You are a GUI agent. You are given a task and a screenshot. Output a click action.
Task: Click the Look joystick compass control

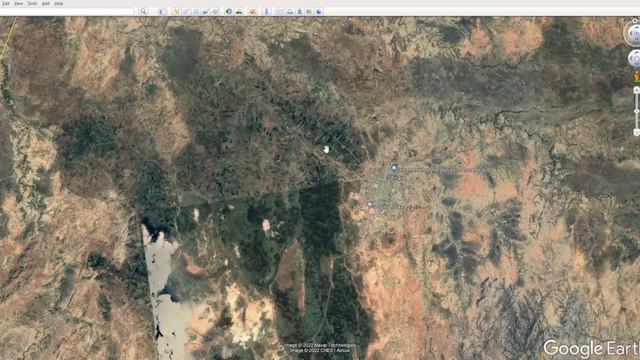[x=634, y=33]
